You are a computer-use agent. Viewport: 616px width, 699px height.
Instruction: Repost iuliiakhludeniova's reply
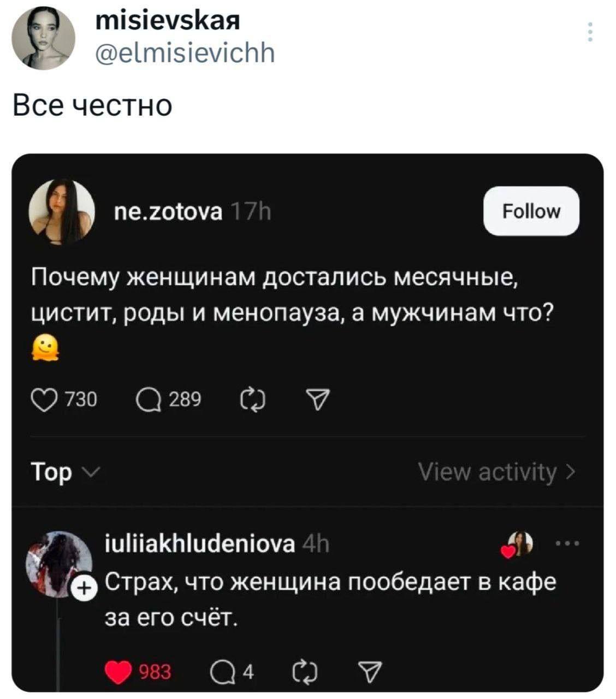click(304, 671)
